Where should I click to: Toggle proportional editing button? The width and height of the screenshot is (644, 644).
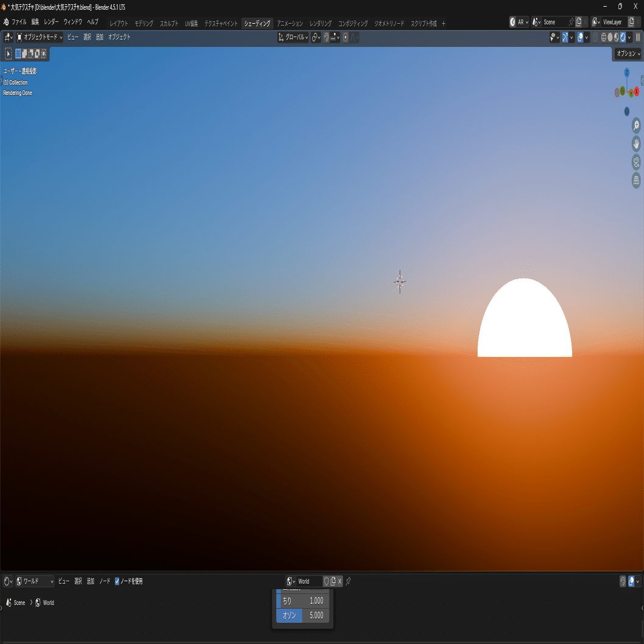coord(345,37)
